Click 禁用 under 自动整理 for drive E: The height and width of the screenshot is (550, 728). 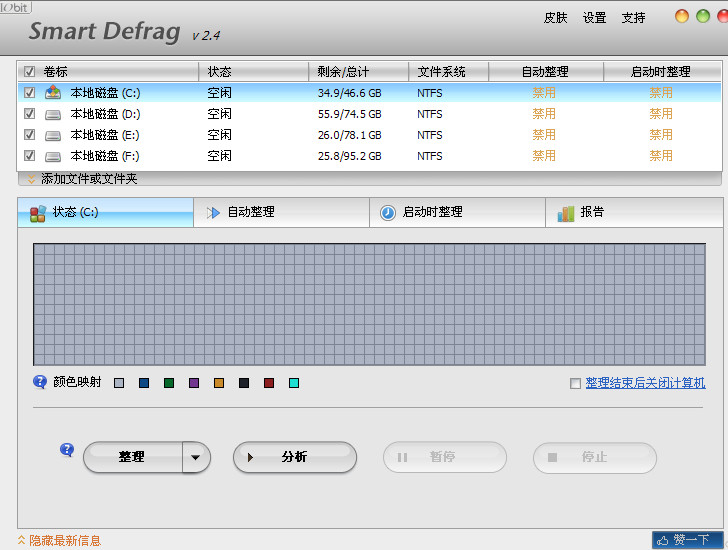coord(544,135)
